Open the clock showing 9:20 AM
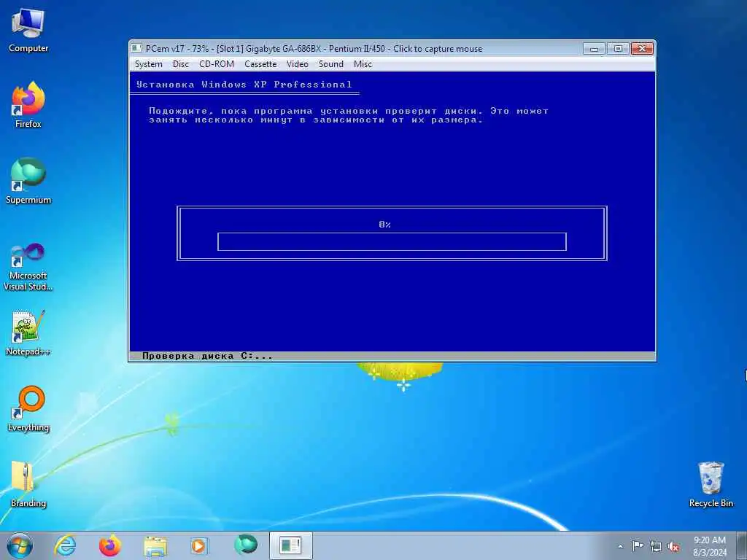 point(710,546)
